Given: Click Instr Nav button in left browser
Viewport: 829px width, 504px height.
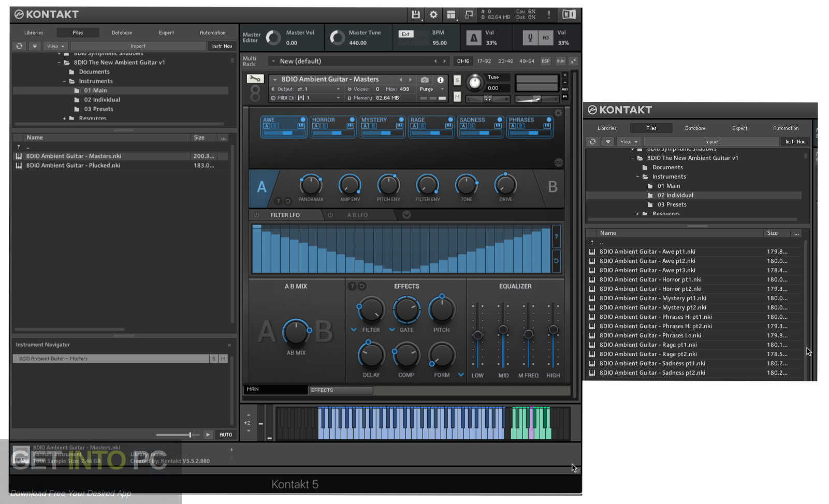Looking at the screenshot, I should (x=222, y=46).
